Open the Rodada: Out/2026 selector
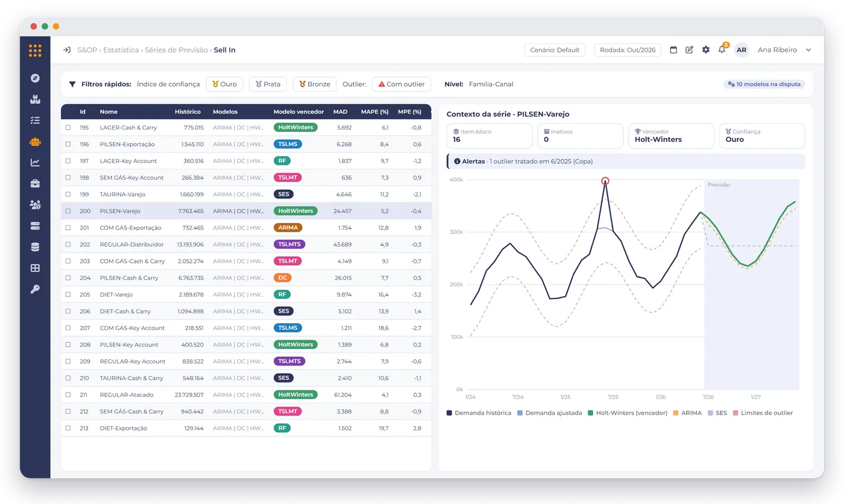Screen dimensions: 844x504 coord(628,50)
